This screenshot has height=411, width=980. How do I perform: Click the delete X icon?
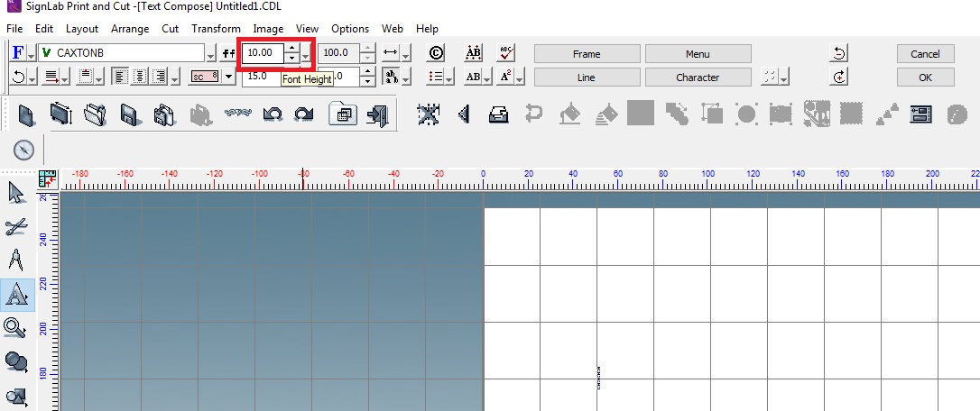pos(429,114)
